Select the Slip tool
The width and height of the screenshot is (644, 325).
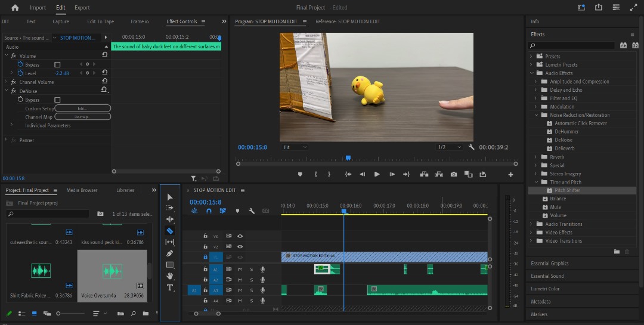169,242
